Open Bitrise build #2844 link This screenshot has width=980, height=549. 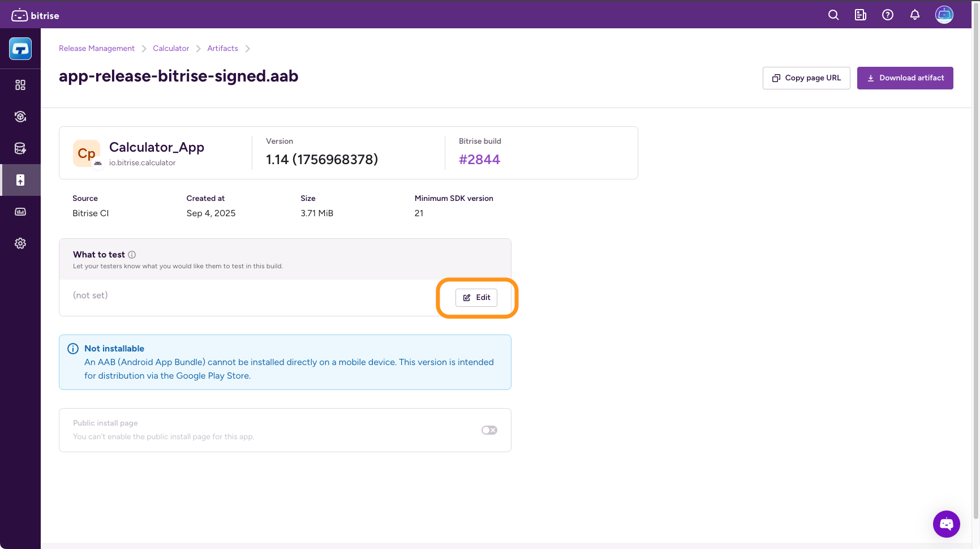[479, 160]
